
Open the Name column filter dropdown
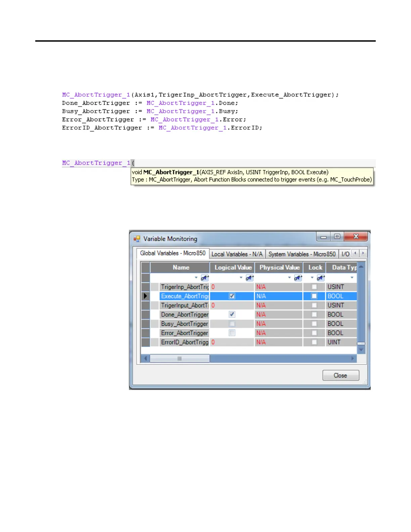[x=196, y=278]
